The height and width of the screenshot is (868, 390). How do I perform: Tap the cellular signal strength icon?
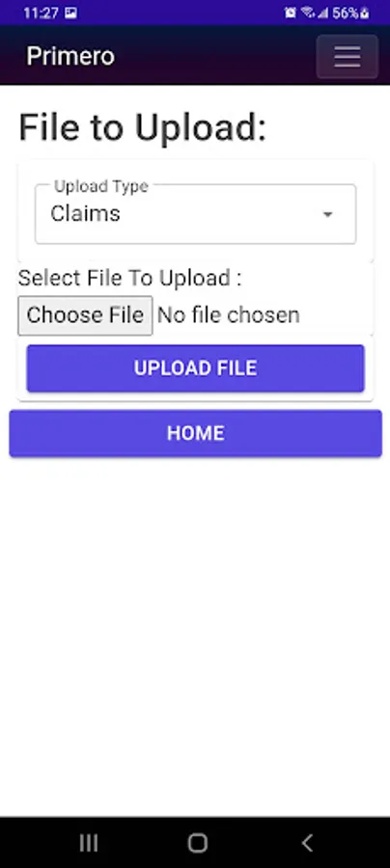point(323,13)
